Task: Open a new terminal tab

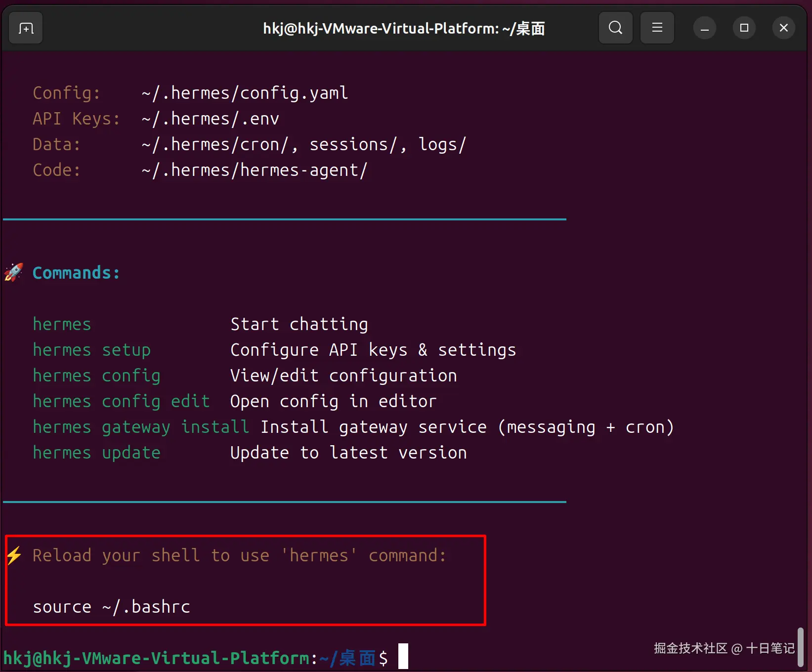Action: 26,28
